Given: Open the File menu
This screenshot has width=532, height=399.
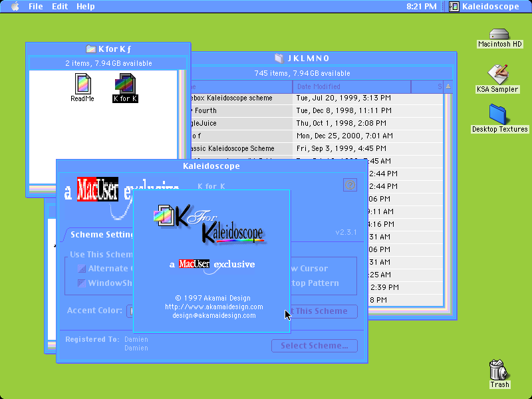Looking at the screenshot, I should coord(36,7).
